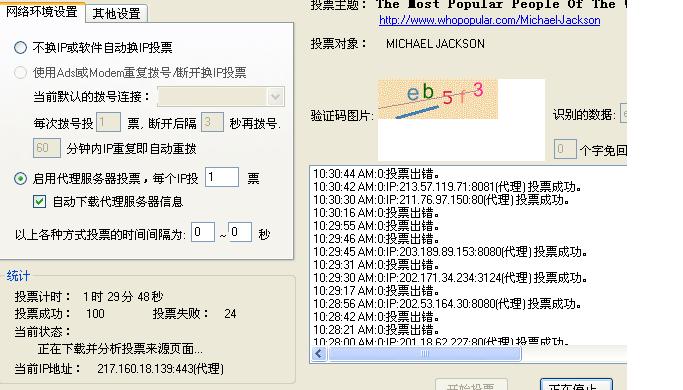This screenshot has width=683, height=390.
Task: Click the log's horizontal scrollbar left arrow
Action: (319, 354)
